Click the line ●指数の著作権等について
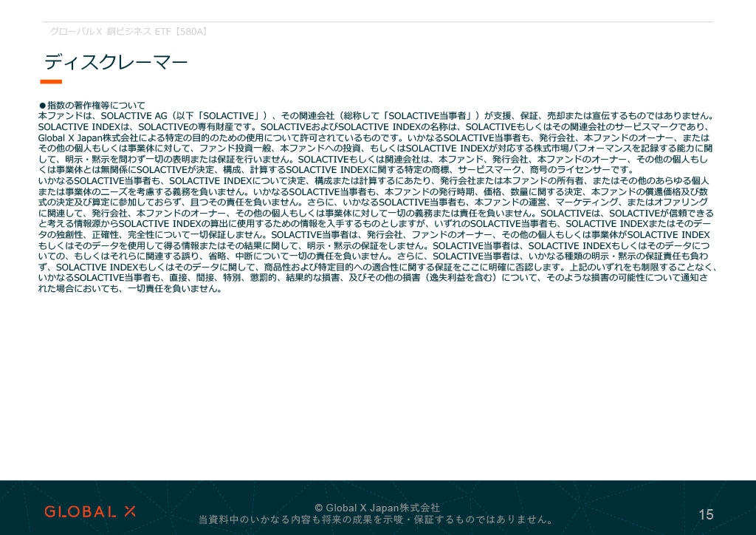The image size is (756, 535). tap(92, 105)
